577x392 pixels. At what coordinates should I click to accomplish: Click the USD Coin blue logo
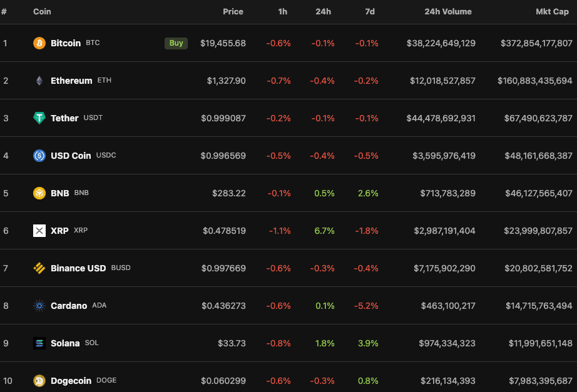click(39, 156)
